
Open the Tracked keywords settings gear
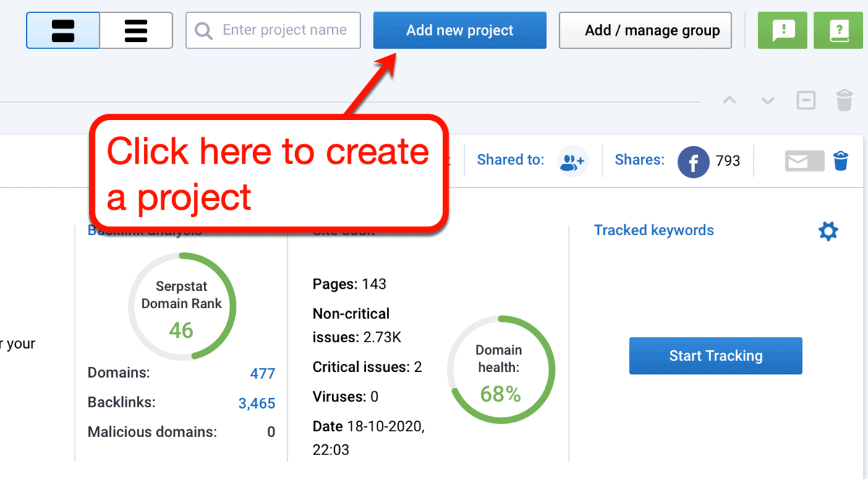[828, 231]
